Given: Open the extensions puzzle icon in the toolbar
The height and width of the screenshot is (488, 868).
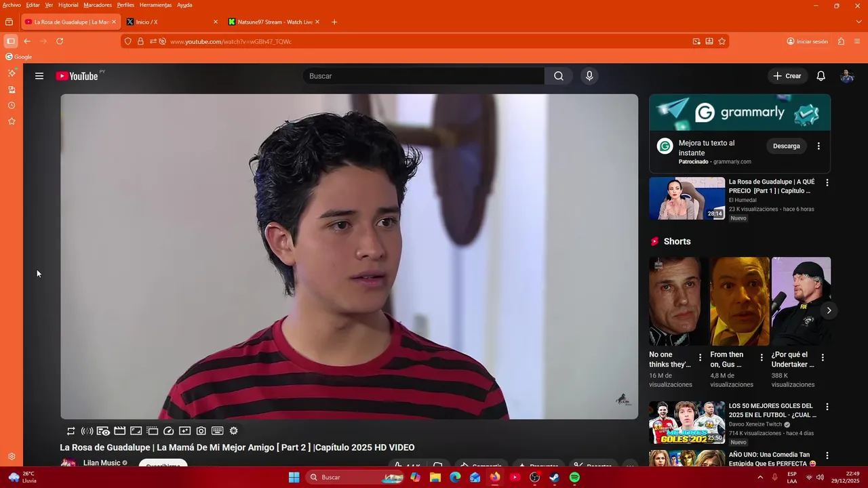Looking at the screenshot, I should pyautogui.click(x=841, y=41).
